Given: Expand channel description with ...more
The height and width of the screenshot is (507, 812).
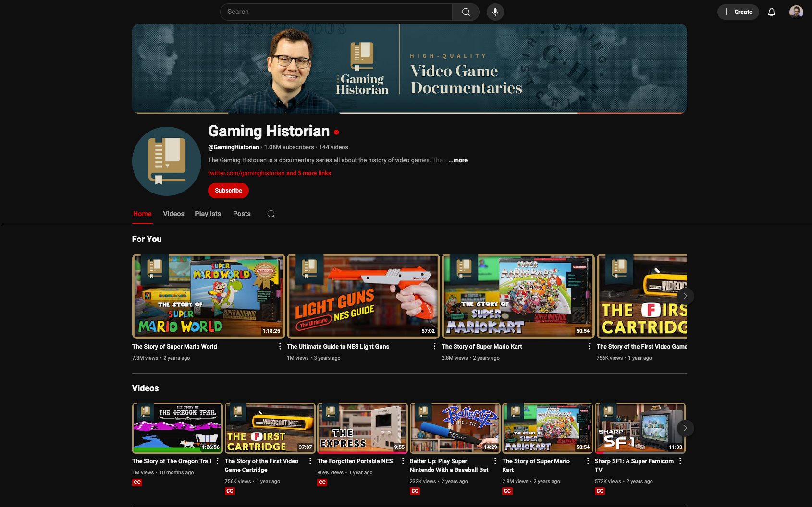Looking at the screenshot, I should (458, 160).
